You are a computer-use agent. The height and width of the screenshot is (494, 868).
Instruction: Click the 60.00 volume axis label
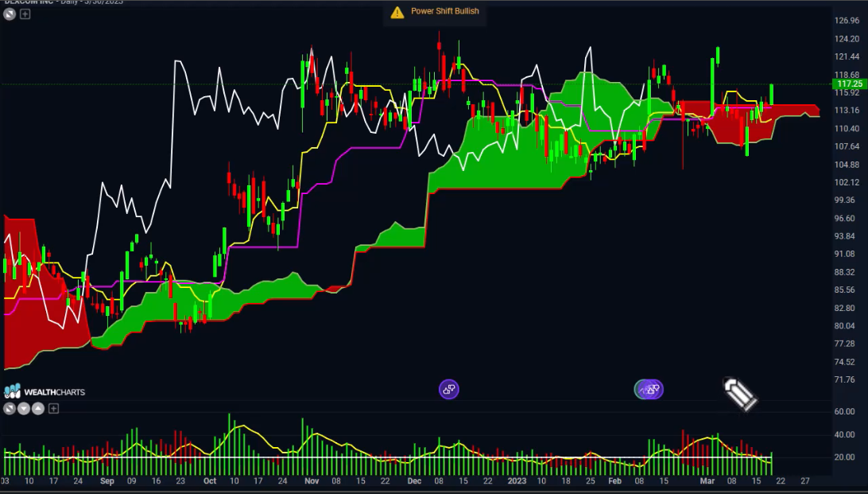pos(844,411)
